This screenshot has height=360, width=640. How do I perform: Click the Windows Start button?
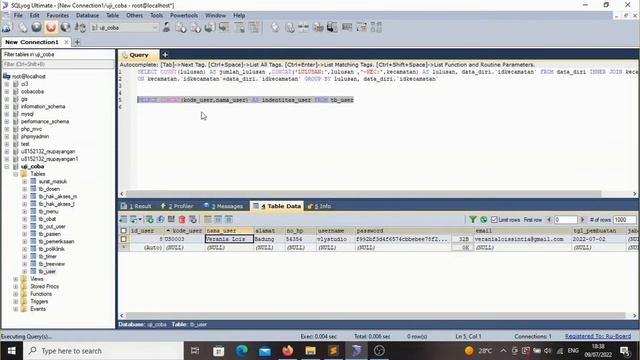point(11,351)
